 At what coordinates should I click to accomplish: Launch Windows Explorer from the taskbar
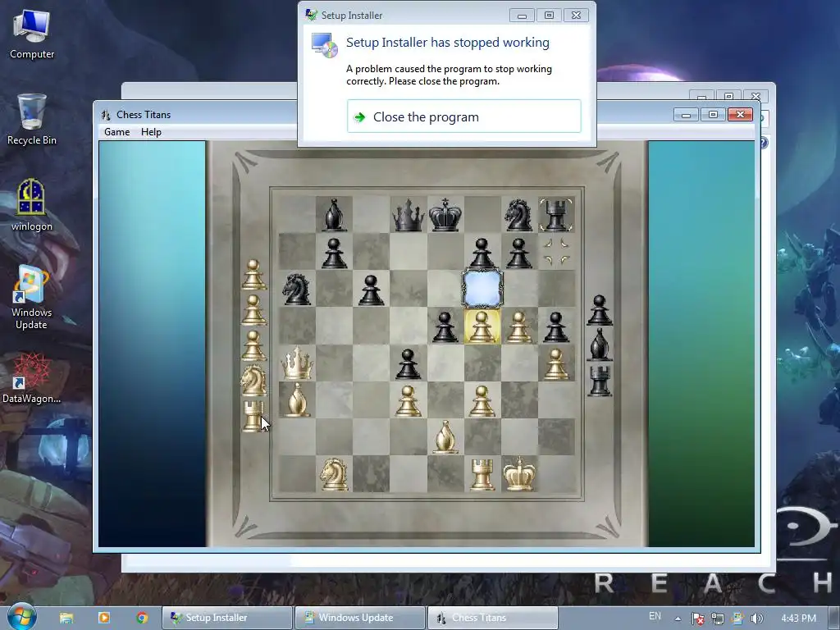pos(66,618)
